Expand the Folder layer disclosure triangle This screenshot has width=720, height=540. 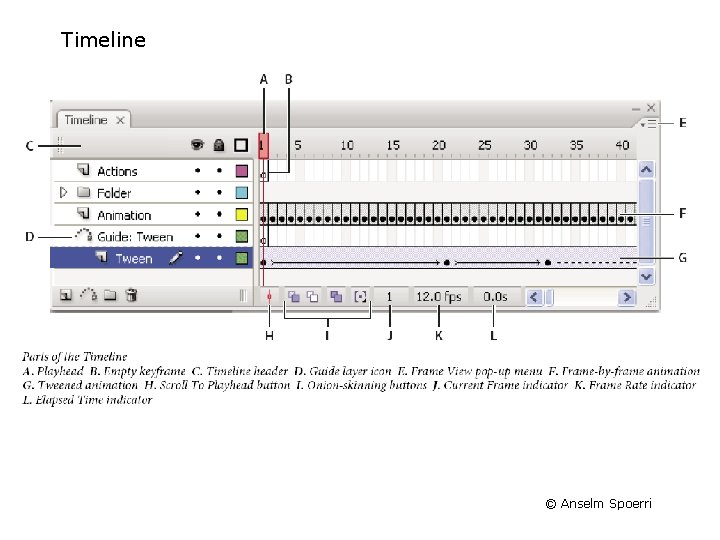click(64, 192)
